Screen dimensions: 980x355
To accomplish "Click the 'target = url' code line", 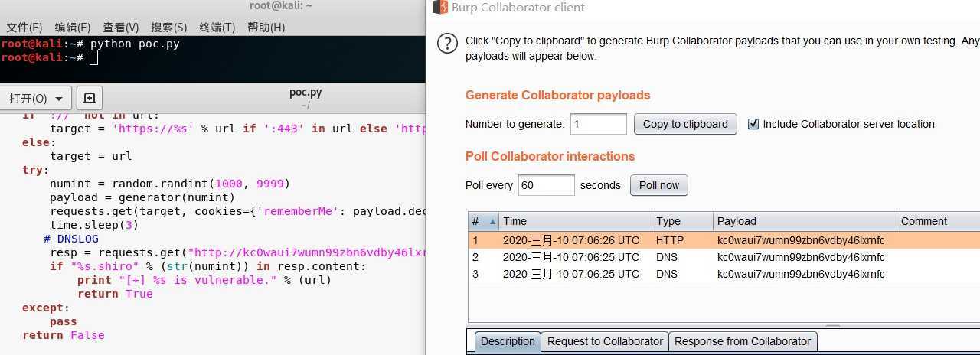I will 90,156.
